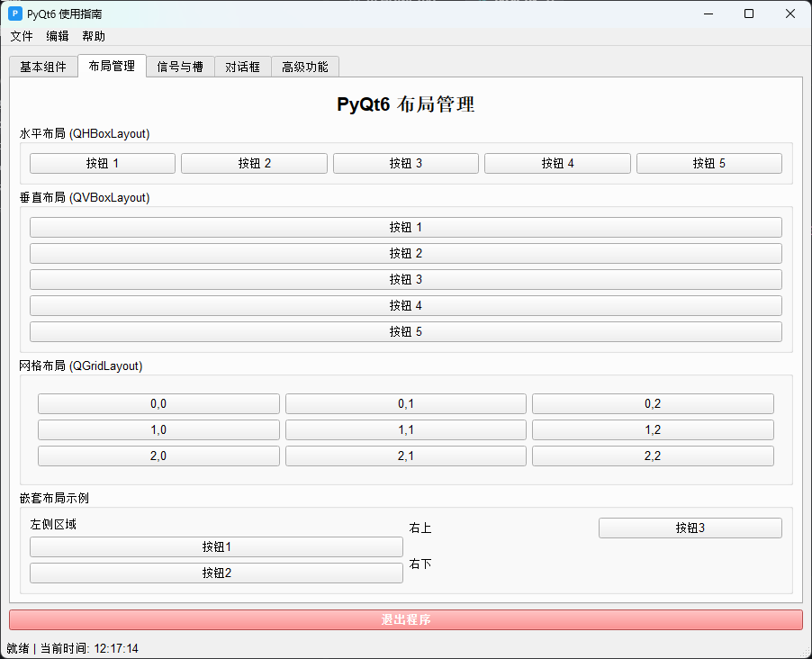Image resolution: width=812 pixels, height=659 pixels.
Task: Switch to the 高级功能 tab
Action: coord(304,66)
